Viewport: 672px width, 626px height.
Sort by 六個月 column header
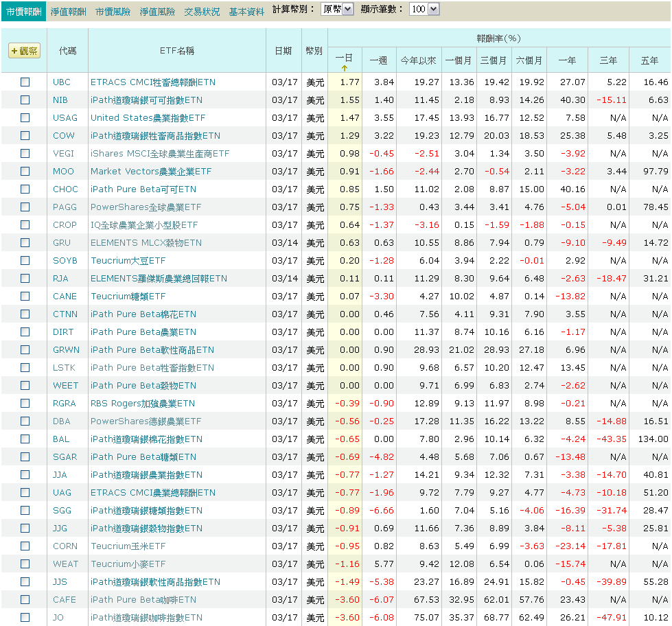coord(529,60)
